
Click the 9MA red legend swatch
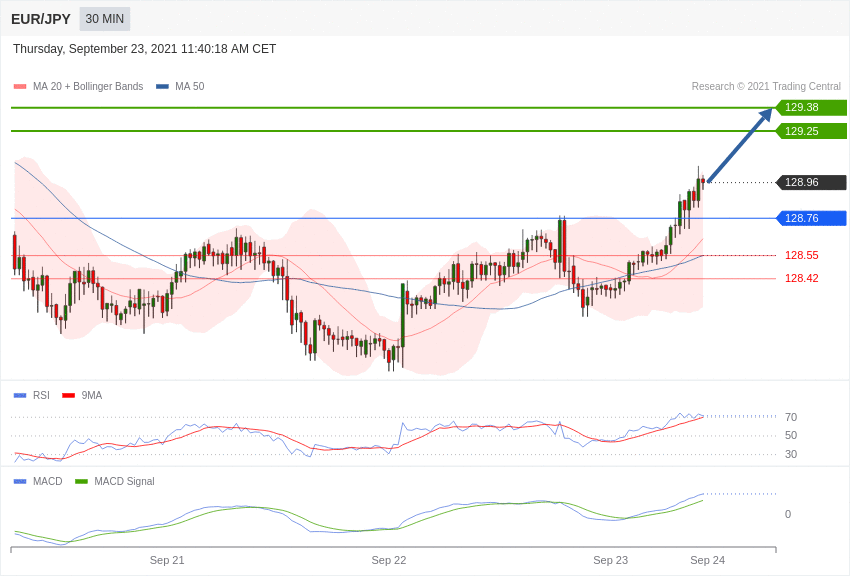pos(68,396)
